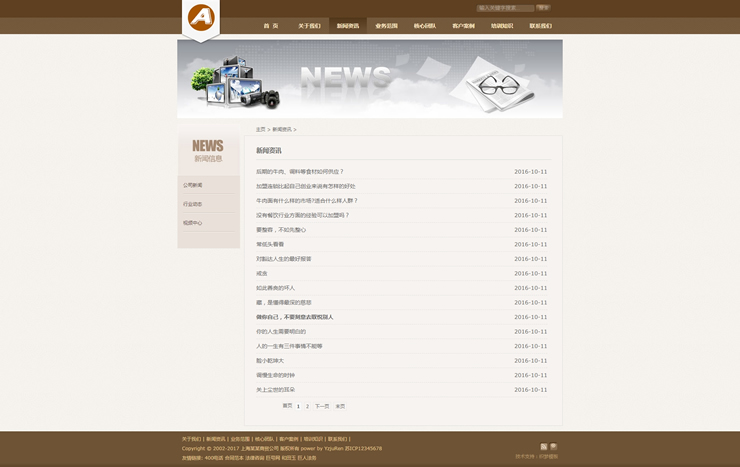This screenshot has width=740, height=467.
Task: Click the search keyword input field
Action: click(x=504, y=8)
